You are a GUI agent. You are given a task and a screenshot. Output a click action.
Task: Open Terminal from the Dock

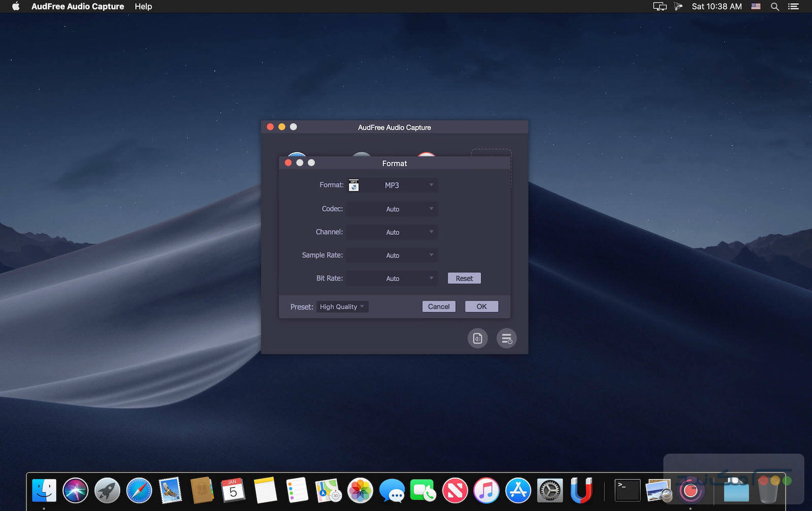pos(627,490)
